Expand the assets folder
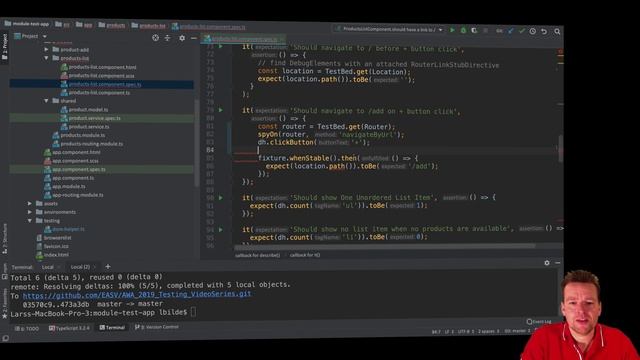640x360 pixels. click(x=30, y=203)
